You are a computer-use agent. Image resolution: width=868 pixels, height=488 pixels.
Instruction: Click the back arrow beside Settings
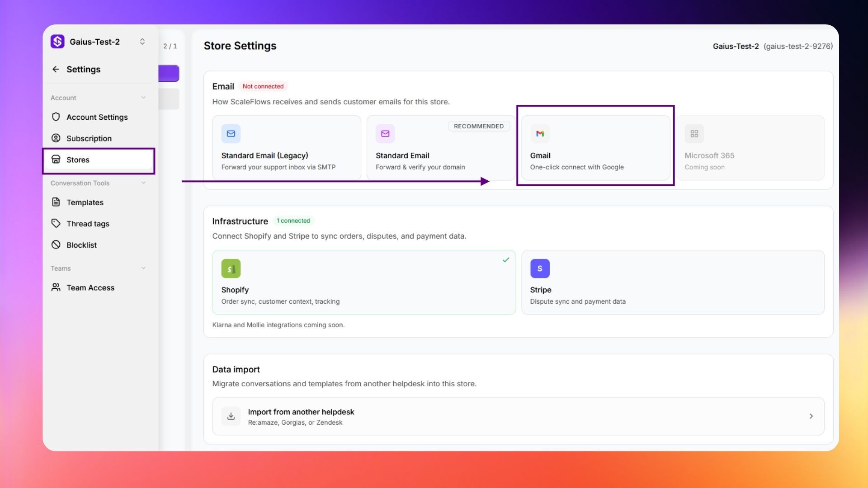click(x=56, y=69)
